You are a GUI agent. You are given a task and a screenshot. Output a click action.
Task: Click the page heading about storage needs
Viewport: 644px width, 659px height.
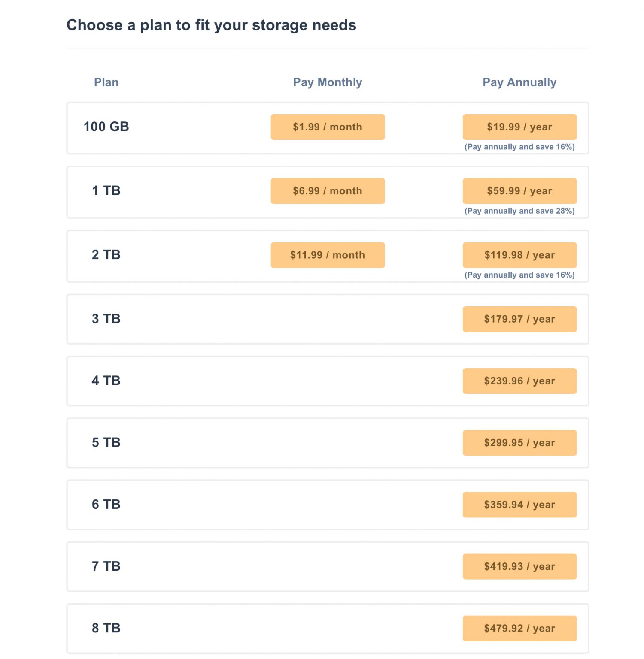point(211,25)
